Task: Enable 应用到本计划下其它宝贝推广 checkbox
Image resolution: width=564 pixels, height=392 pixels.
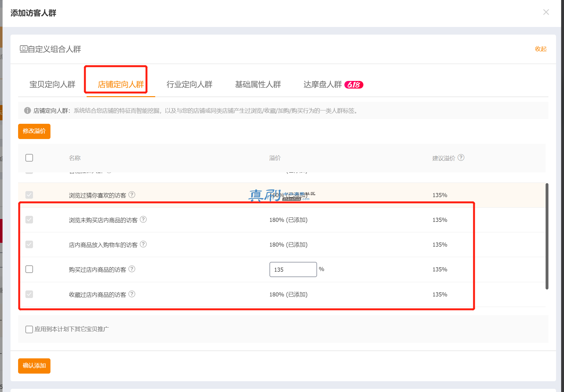Action: (29, 329)
